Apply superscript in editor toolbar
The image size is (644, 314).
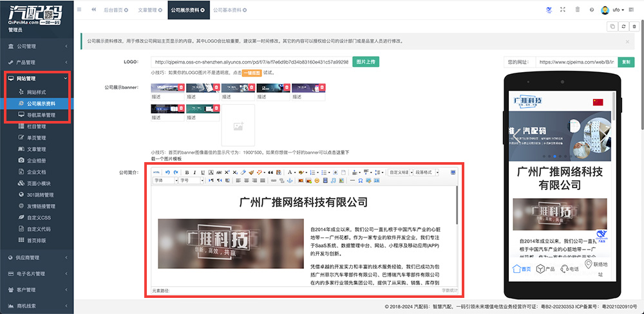227,172
